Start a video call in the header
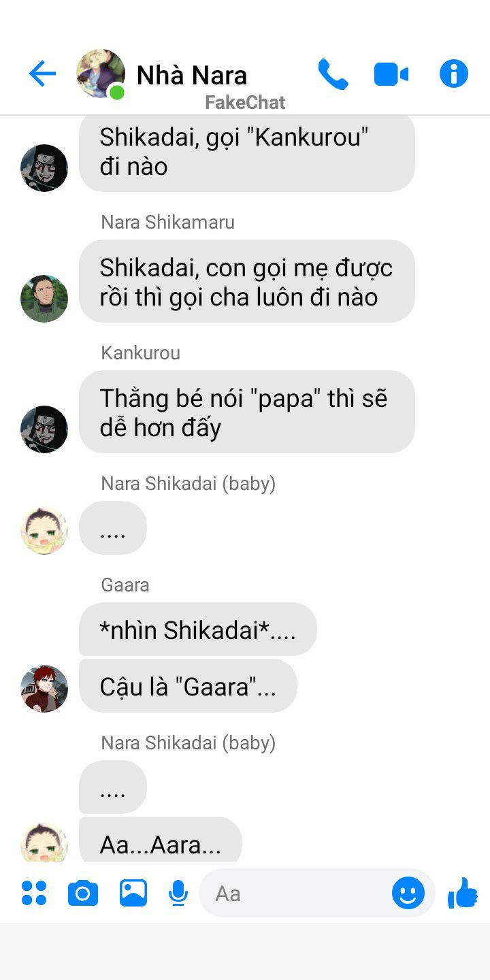 click(x=391, y=74)
